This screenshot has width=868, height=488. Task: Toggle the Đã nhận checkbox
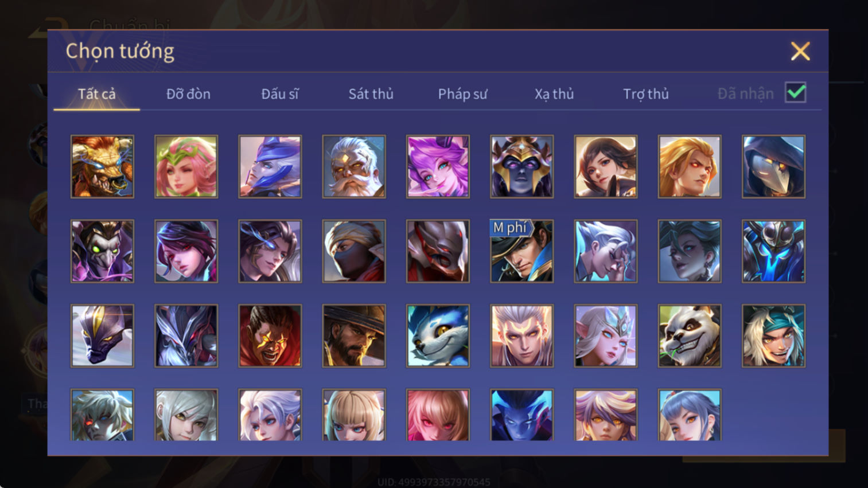796,93
